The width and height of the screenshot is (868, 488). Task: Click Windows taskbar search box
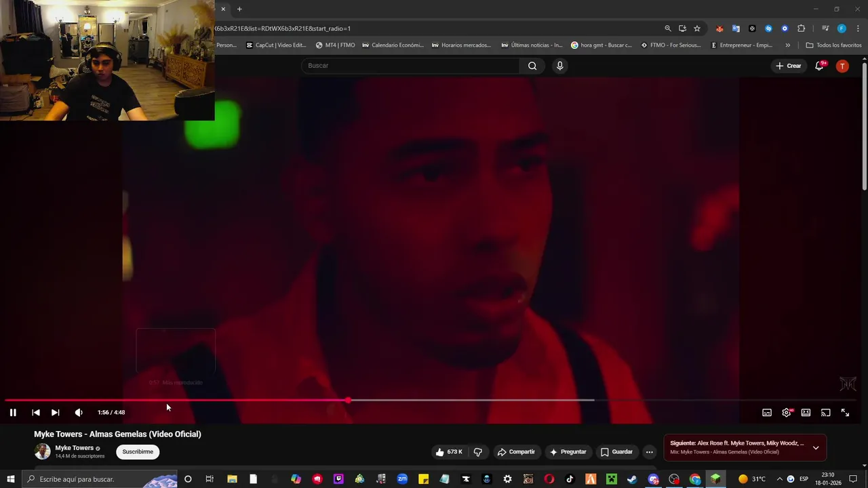tap(100, 479)
